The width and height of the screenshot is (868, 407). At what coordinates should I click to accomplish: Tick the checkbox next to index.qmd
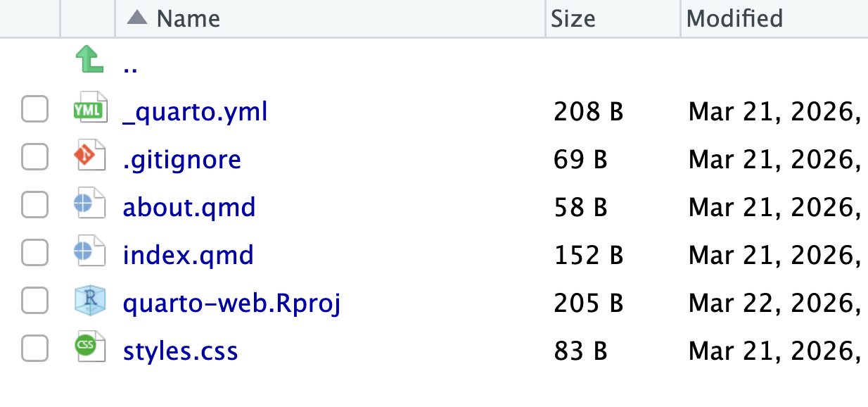[34, 253]
